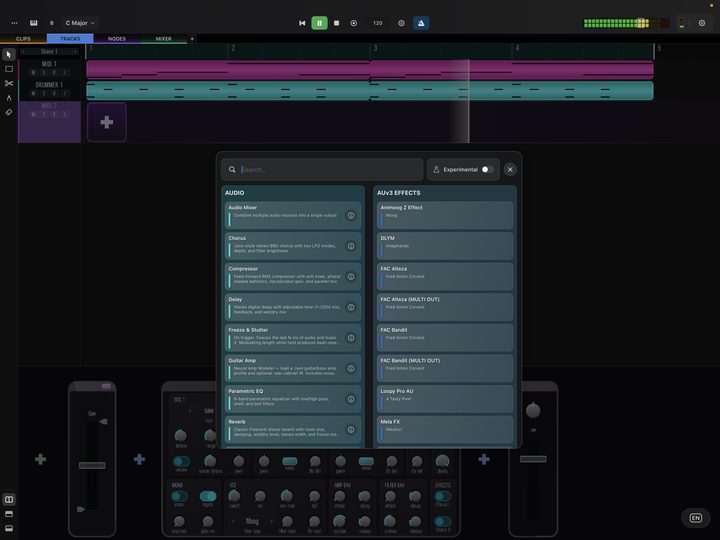Click the search magnifier icon
720x540 pixels.
tap(232, 169)
